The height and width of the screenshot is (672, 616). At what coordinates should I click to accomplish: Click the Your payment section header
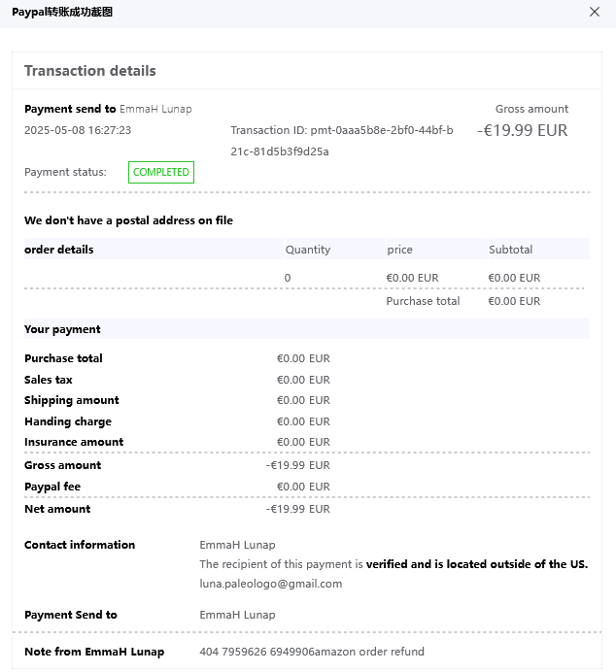click(62, 329)
